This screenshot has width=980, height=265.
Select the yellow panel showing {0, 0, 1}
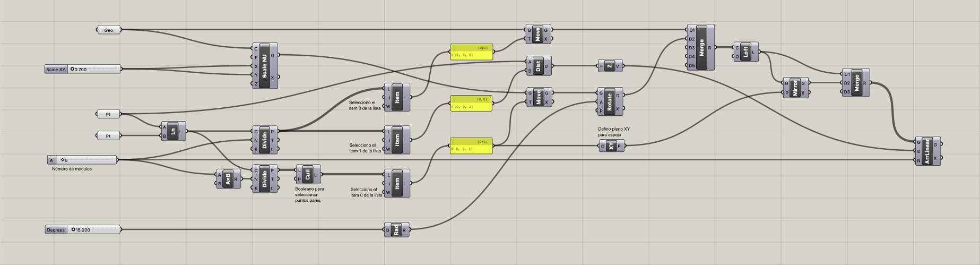coord(471,146)
